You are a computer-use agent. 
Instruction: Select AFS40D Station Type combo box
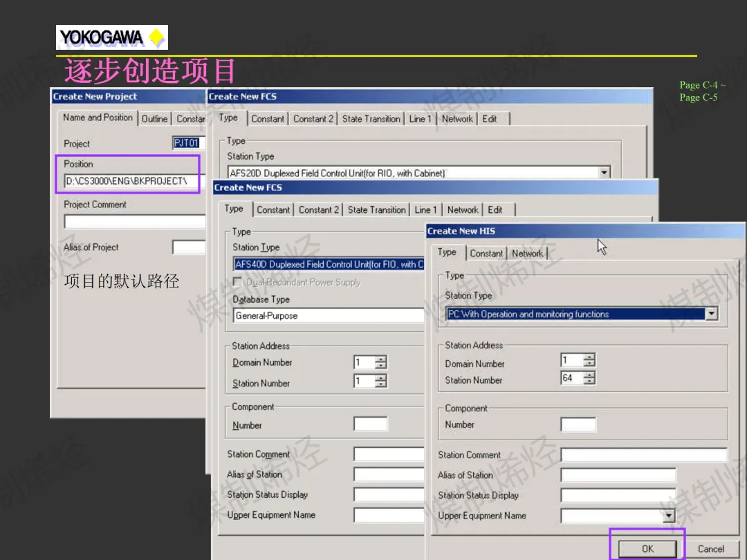(329, 264)
